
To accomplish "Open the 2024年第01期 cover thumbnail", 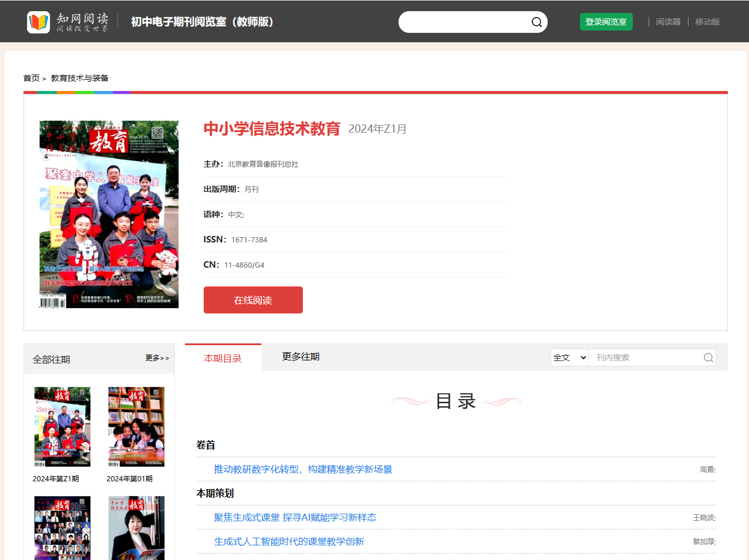I will 136,427.
